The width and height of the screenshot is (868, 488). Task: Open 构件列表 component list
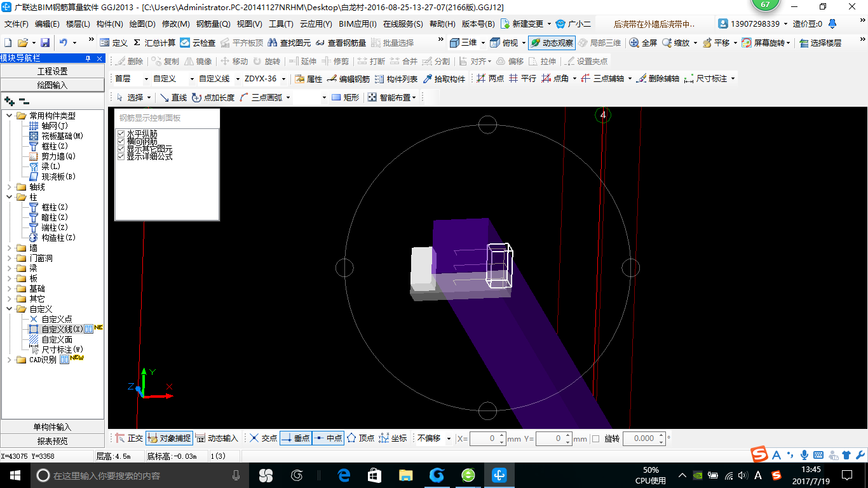(397, 79)
